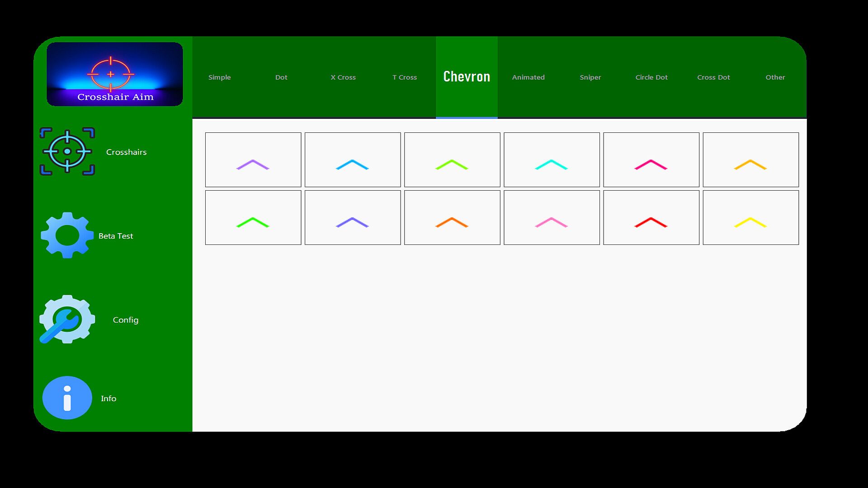Click the Crosshairs target icon in sidebar
The width and height of the screenshot is (868, 488).
67,151
